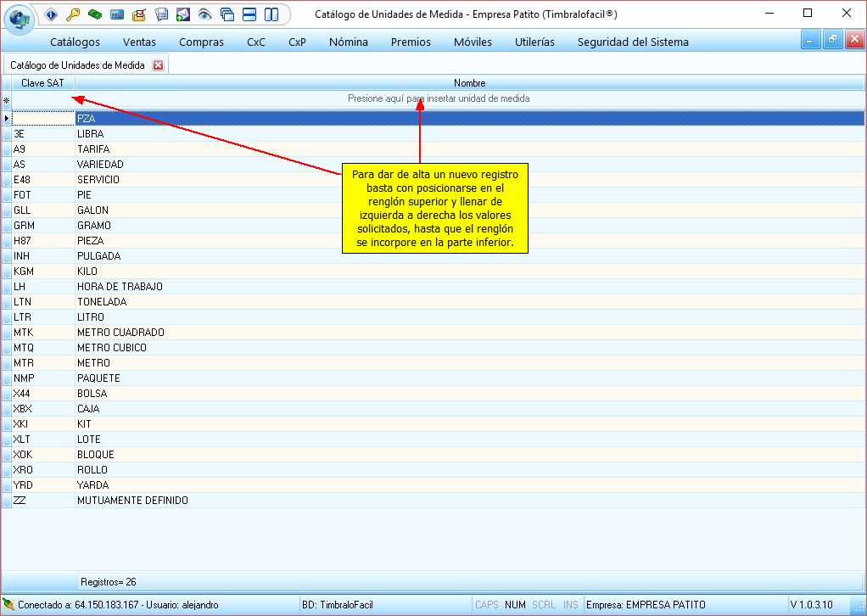Select the LOTE row
This screenshot has height=616, width=867.
tap(433, 440)
